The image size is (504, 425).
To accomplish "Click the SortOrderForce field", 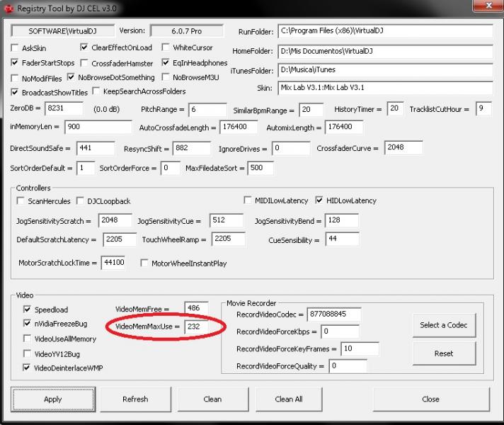I will click(171, 169).
